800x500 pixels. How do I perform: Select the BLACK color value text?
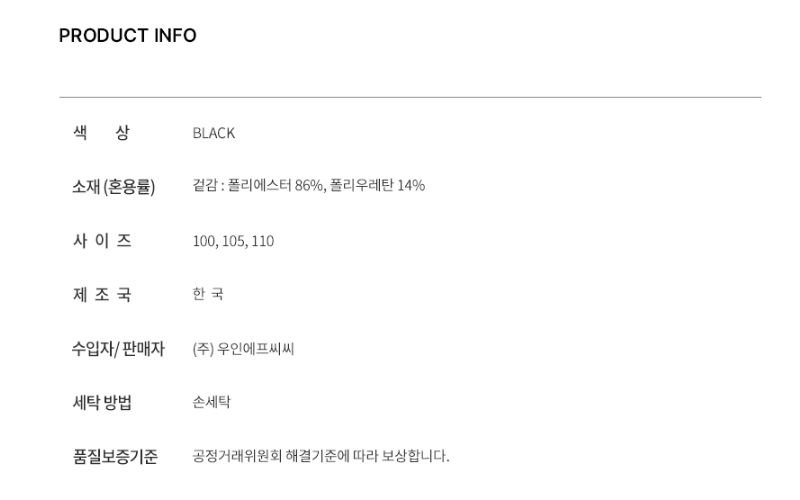coord(213,133)
